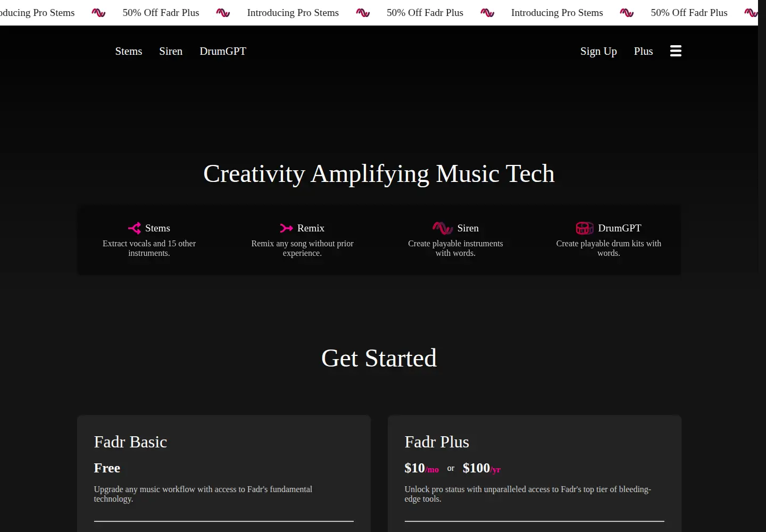Choose the $10/mo monthly price
766x532 pixels.
point(422,468)
